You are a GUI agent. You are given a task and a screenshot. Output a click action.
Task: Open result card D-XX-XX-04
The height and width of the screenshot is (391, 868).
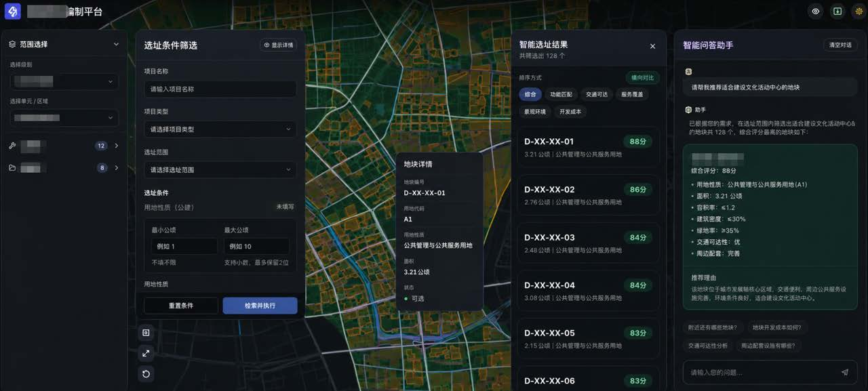tap(588, 291)
